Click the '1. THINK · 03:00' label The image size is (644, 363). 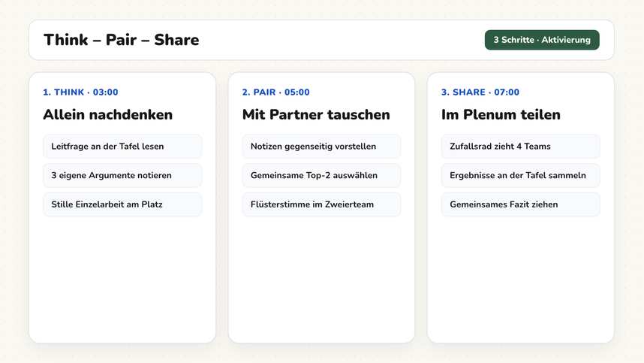80,92
